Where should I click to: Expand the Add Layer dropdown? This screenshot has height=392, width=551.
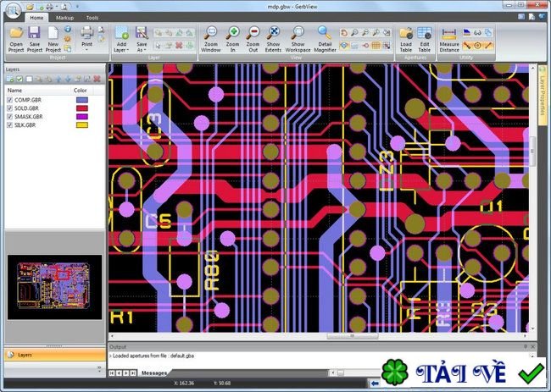coord(122,50)
